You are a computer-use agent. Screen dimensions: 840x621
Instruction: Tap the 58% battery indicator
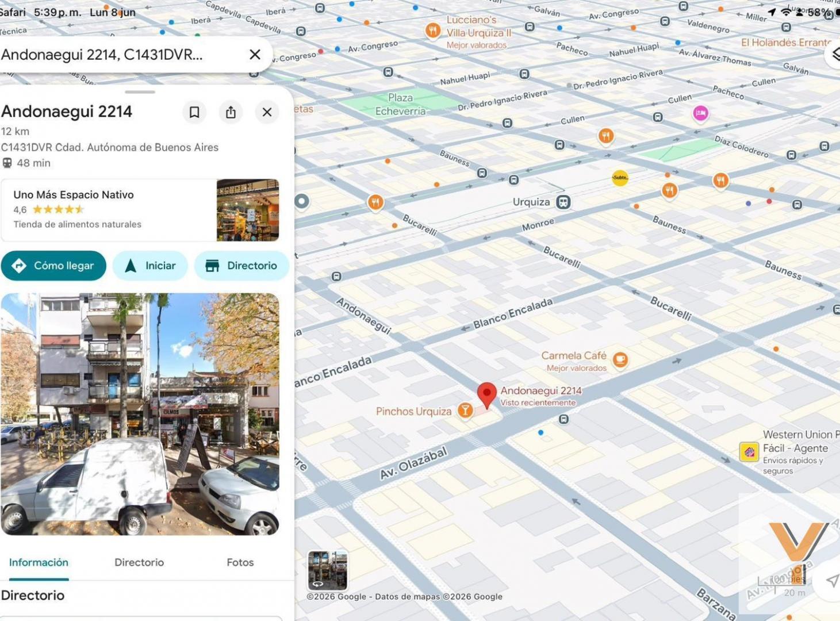[823, 12]
